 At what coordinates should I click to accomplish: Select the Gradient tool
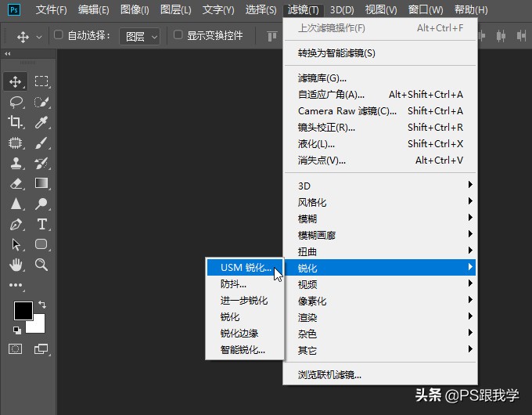click(41, 183)
